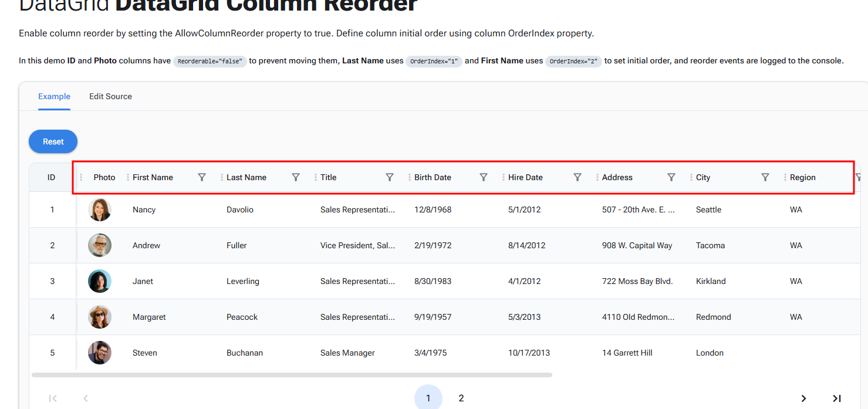Switch to the Edit Source tab
The image size is (868, 409).
(x=110, y=96)
